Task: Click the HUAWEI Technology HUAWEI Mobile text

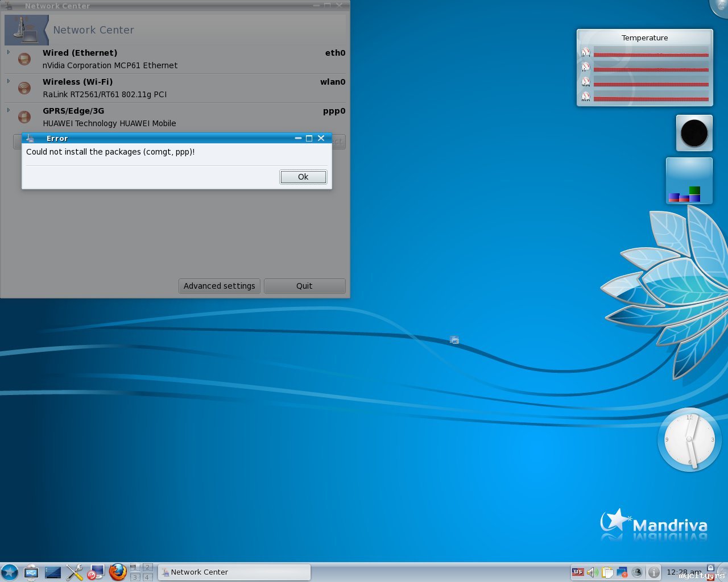Action: [109, 123]
